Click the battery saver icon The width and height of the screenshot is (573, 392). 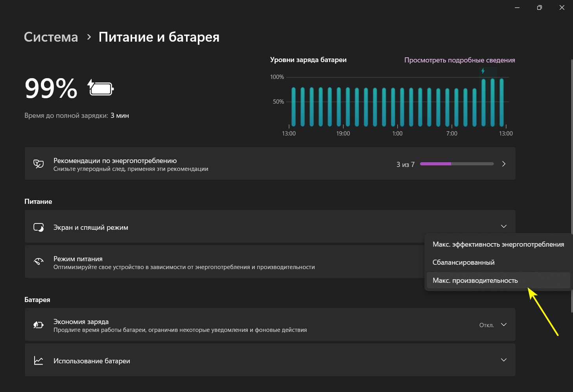pyautogui.click(x=39, y=325)
